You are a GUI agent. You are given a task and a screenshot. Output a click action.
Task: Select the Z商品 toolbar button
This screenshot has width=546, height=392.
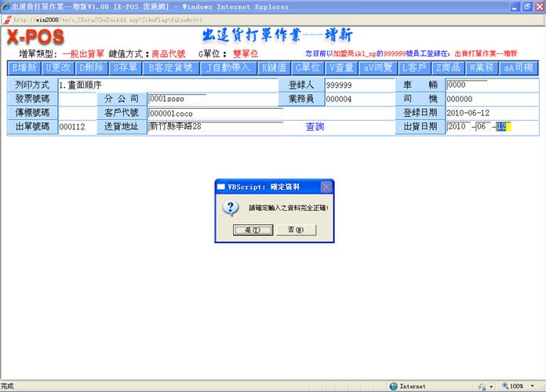click(449, 67)
